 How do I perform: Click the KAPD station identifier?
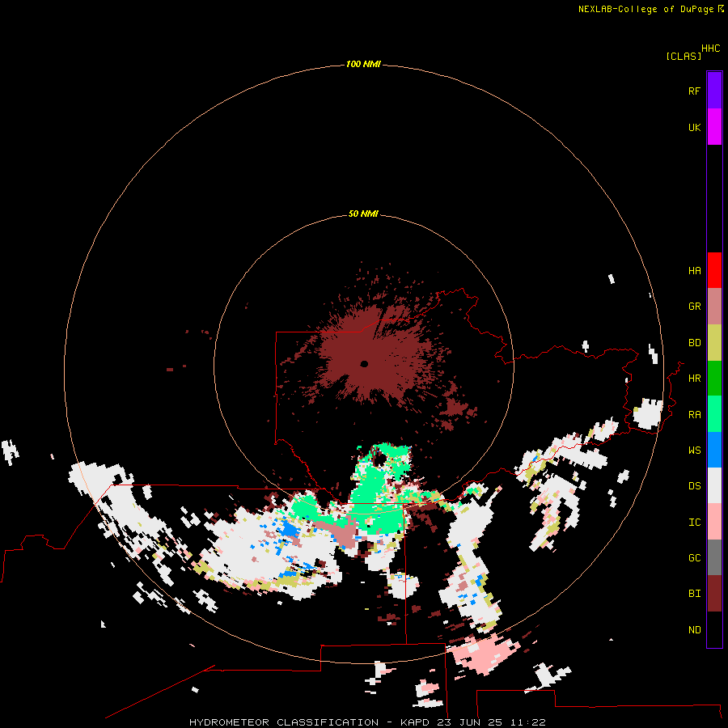[x=416, y=722]
